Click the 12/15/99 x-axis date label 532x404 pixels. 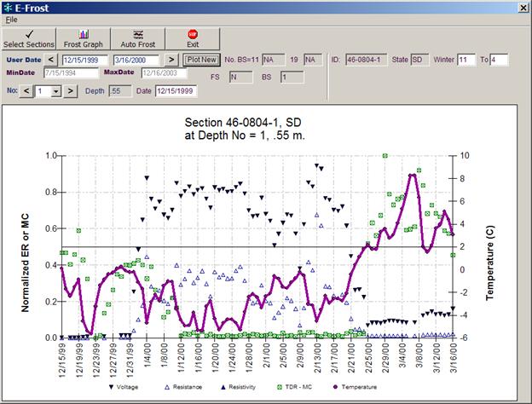(x=62, y=360)
